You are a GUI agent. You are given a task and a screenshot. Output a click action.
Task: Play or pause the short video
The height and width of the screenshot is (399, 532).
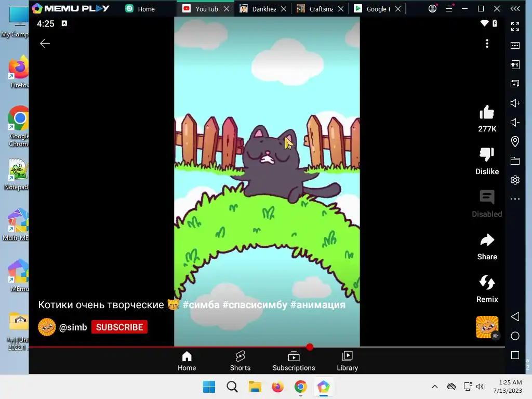click(x=267, y=181)
